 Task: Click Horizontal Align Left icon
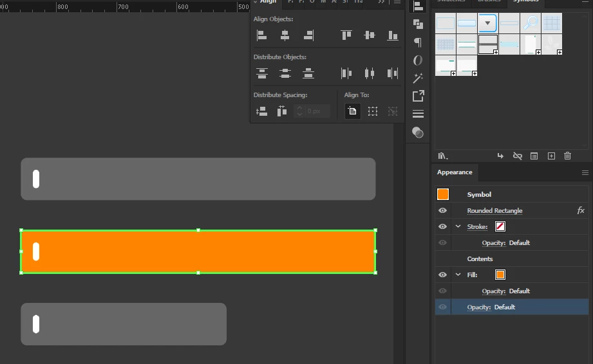tap(261, 35)
